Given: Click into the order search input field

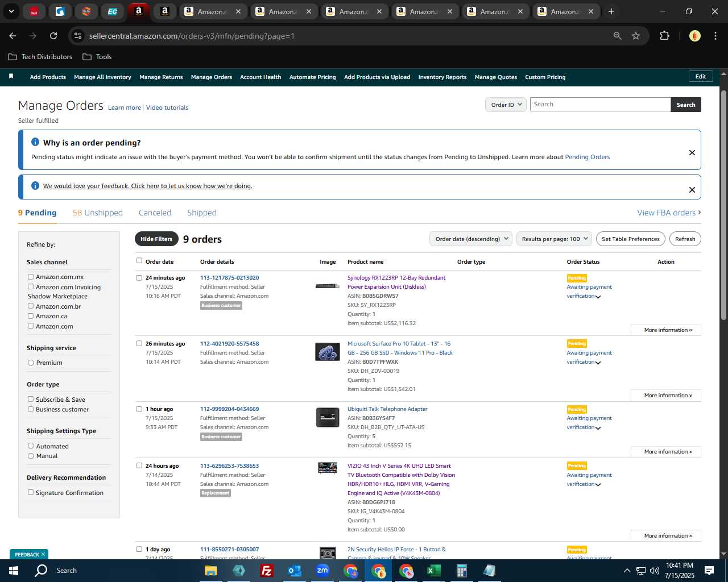Looking at the screenshot, I should click(x=600, y=104).
